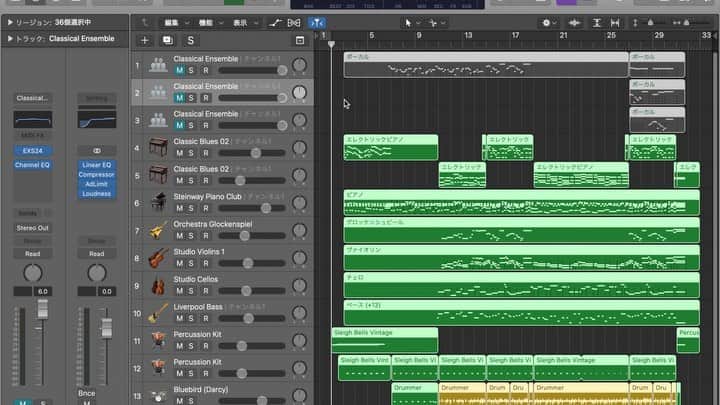
Task: Open the Classical... channel strip setting menu
Action: click(x=32, y=98)
